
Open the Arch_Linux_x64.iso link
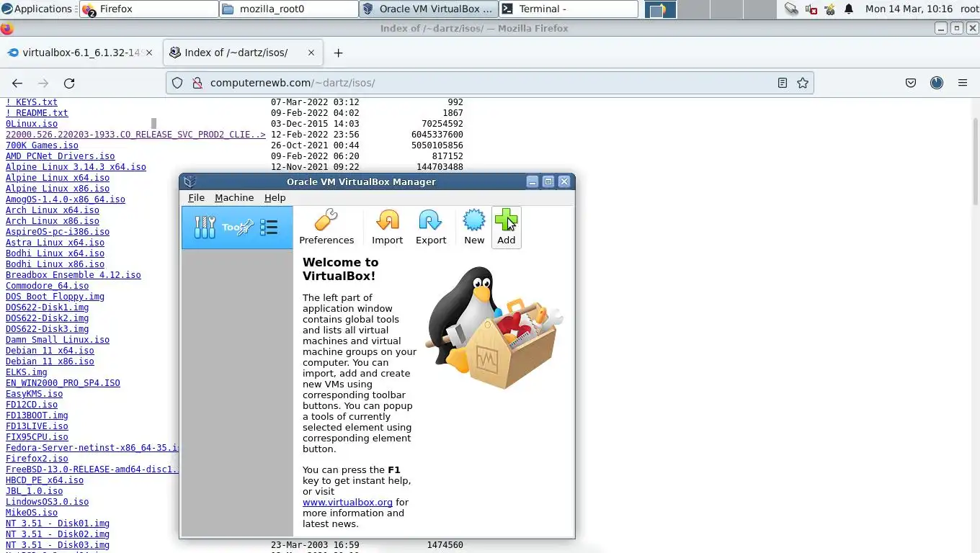coord(53,210)
